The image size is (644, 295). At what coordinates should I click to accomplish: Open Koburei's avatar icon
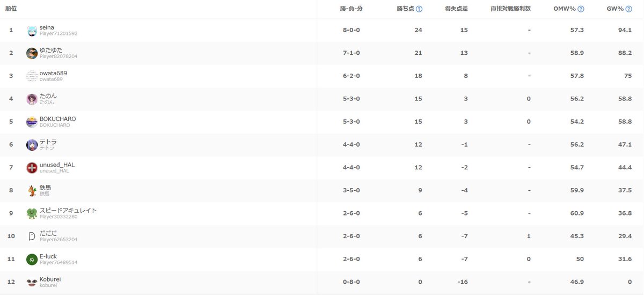[32, 283]
